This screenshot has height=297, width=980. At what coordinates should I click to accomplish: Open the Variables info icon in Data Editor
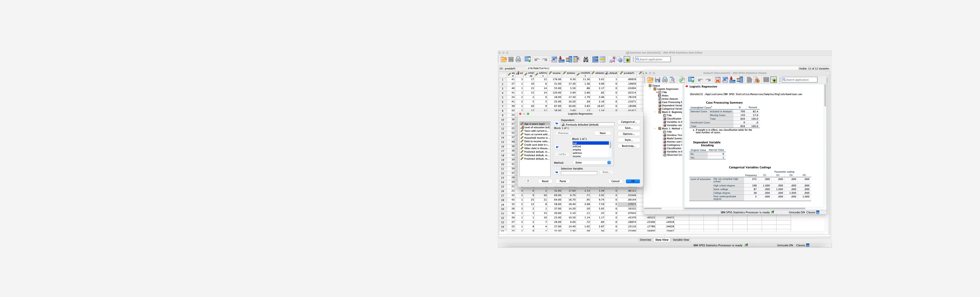569,59
